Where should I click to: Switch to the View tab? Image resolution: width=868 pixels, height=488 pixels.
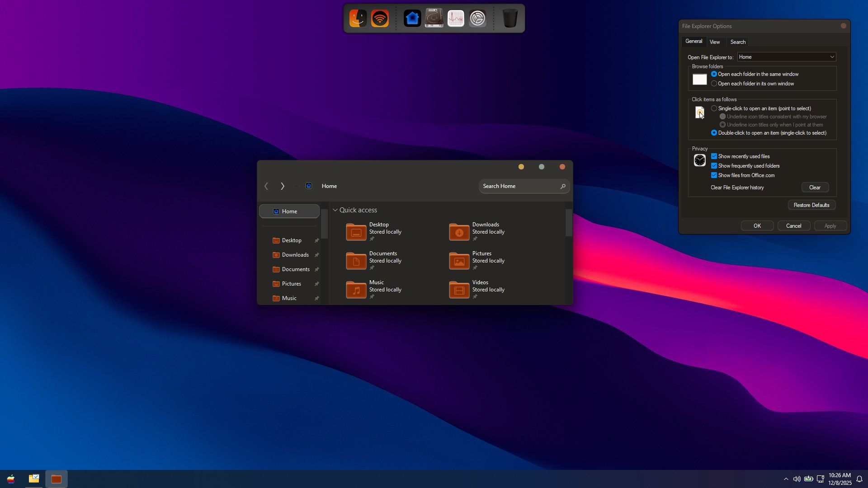[x=714, y=42]
